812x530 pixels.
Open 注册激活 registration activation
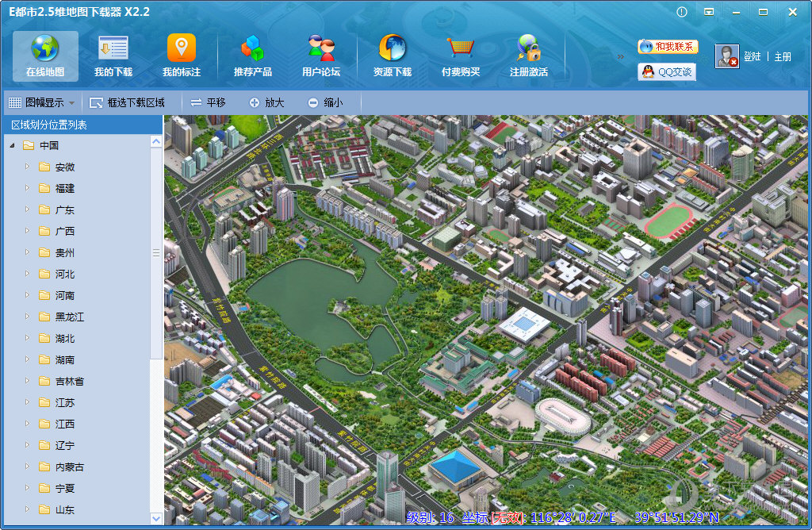(x=529, y=56)
